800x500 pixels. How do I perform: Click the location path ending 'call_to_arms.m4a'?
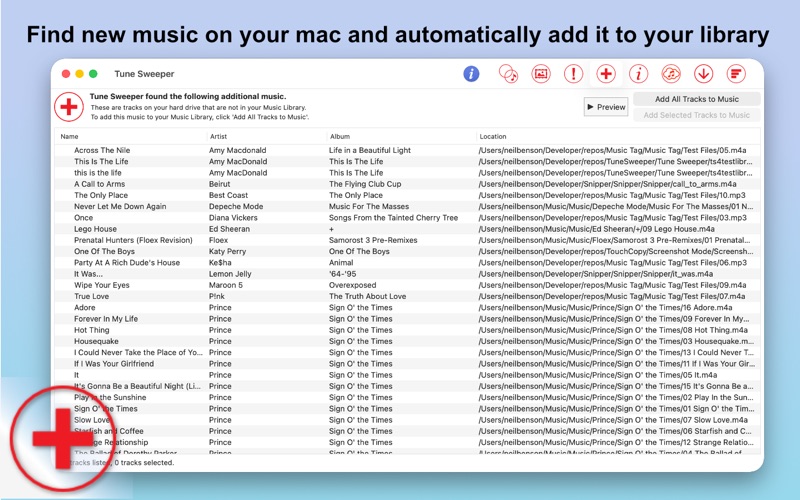607,184
